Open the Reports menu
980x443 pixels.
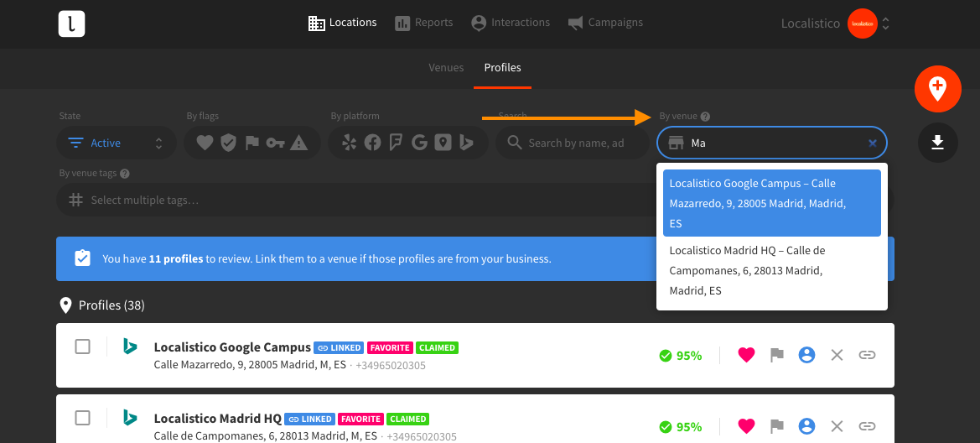tap(423, 23)
